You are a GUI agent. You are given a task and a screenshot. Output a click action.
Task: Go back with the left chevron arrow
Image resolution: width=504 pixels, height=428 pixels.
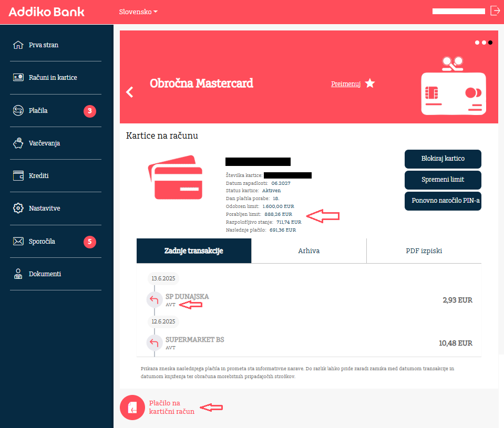tap(129, 92)
